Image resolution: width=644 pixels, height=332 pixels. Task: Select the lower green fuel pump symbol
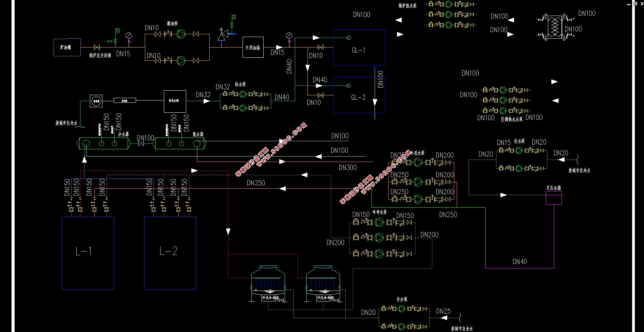tap(182, 60)
